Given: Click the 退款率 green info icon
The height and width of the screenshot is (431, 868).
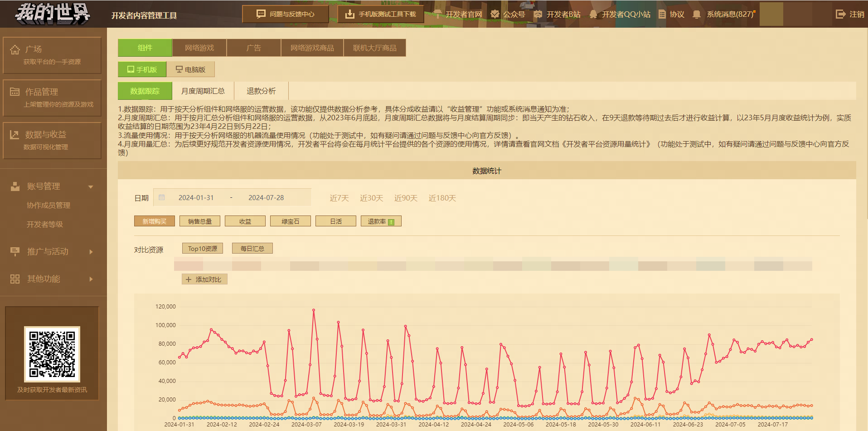Looking at the screenshot, I should click(x=391, y=222).
